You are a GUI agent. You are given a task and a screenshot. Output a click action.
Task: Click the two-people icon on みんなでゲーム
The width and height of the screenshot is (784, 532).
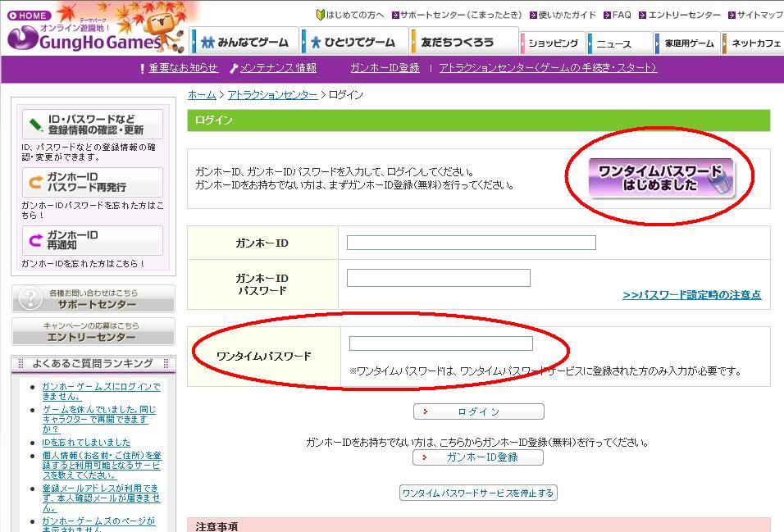click(207, 43)
